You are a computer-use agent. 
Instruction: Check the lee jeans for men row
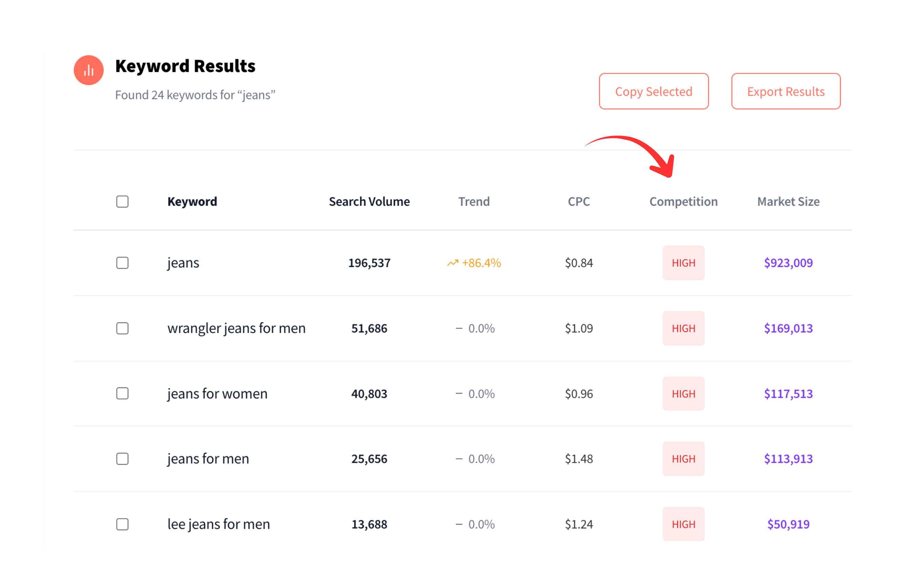[122, 524]
